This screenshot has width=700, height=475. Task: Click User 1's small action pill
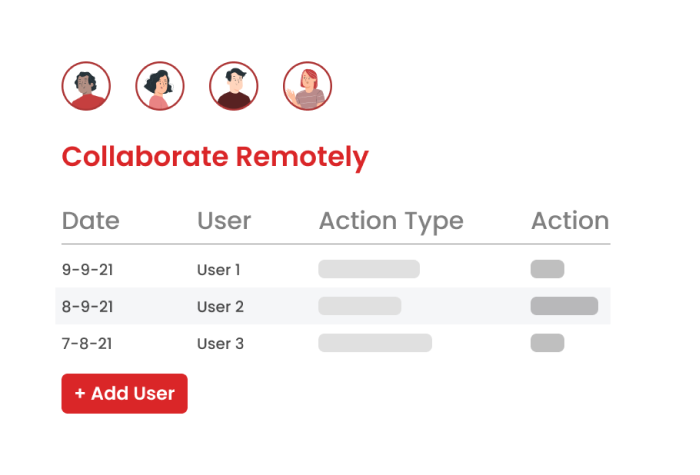(x=547, y=269)
